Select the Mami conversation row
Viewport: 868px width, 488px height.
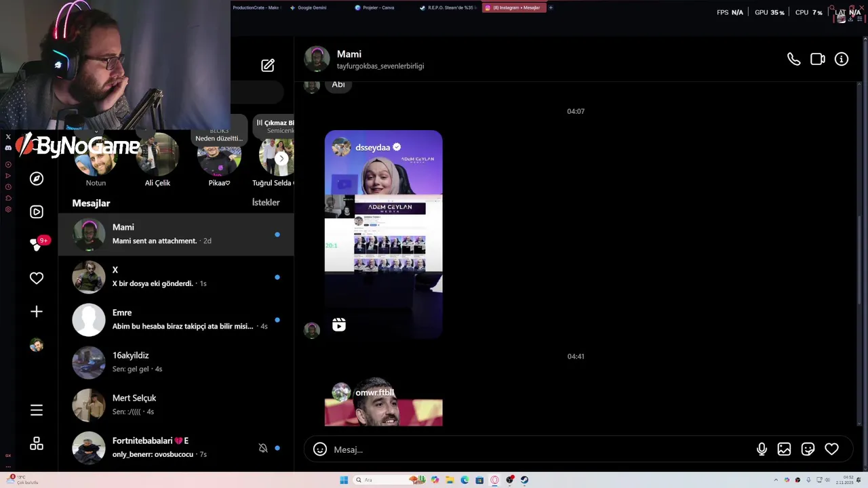tap(176, 234)
